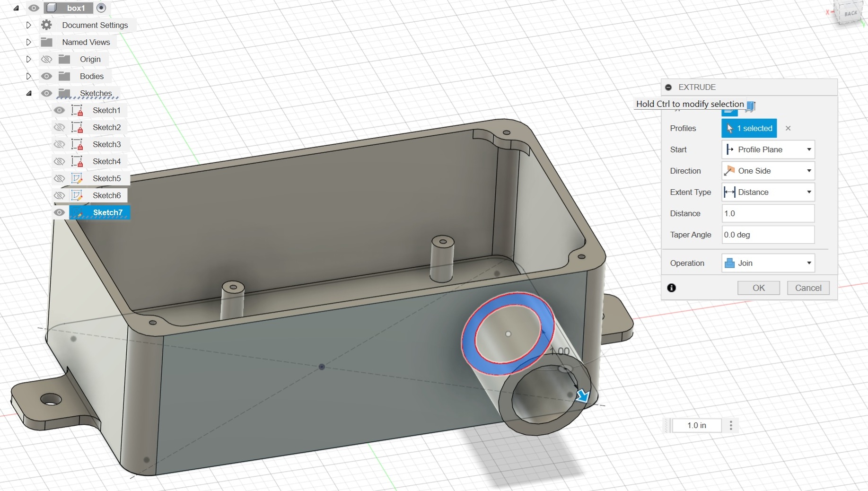Activate the box1 component radio button
Viewport: 868px width, 491px height.
(101, 8)
